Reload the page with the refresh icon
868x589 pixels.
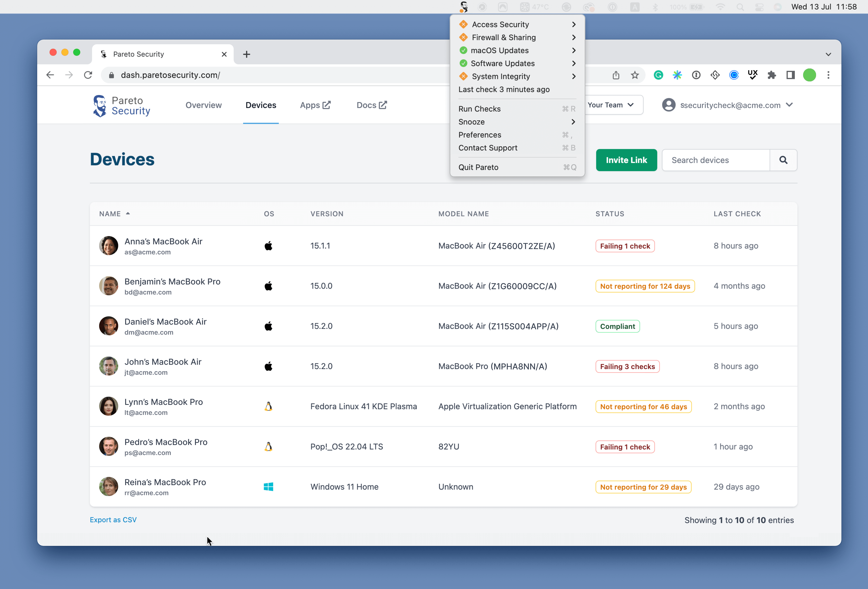[x=88, y=75]
